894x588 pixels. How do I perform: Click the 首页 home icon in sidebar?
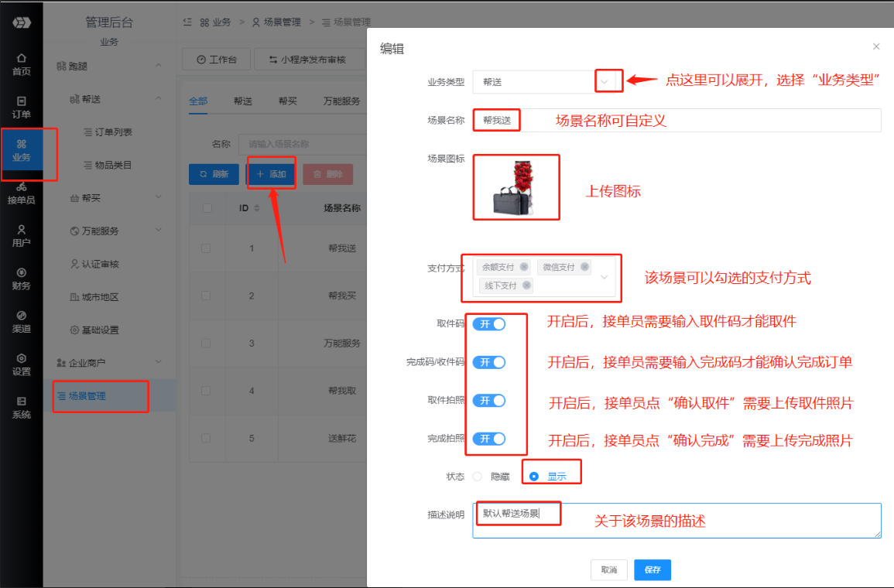click(x=21, y=63)
